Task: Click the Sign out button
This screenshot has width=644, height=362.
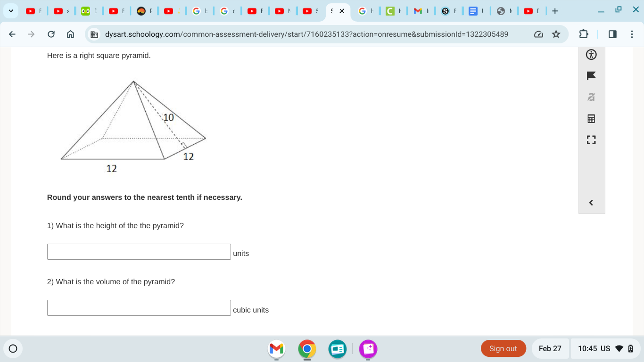Action: point(503,348)
